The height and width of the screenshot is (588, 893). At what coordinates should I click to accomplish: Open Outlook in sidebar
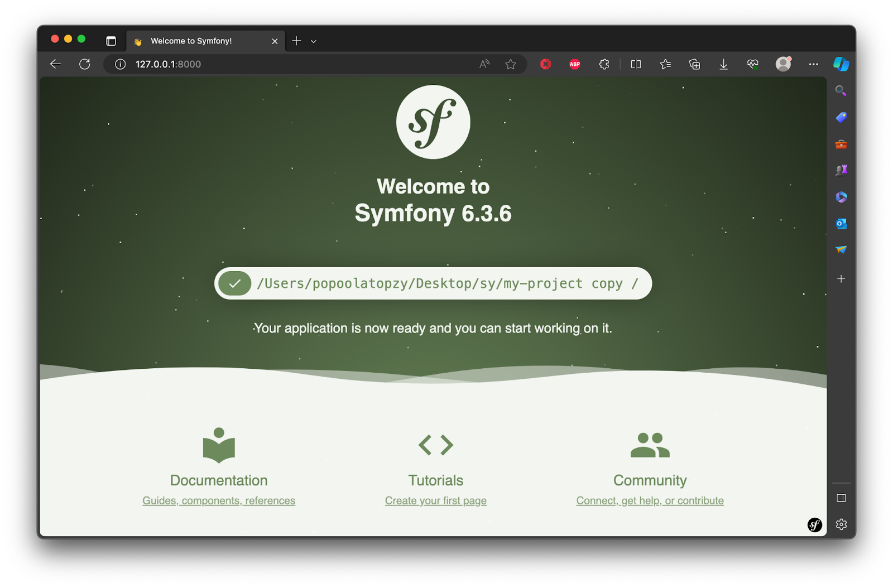point(841,224)
